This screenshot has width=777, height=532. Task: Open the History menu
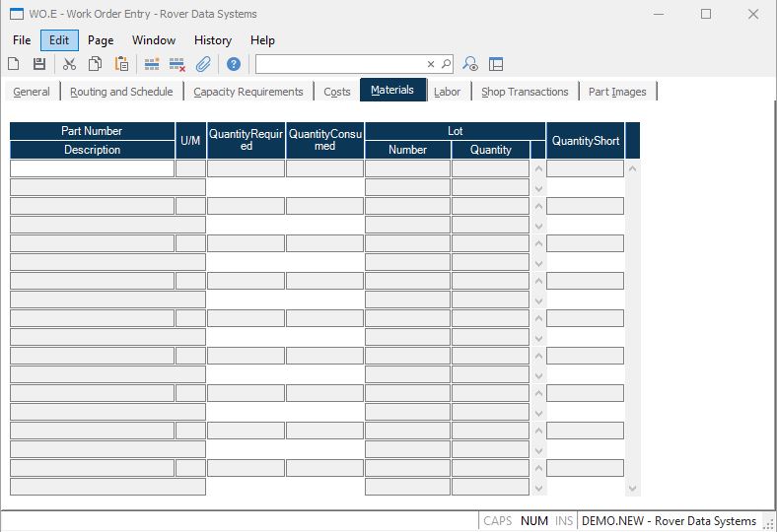pos(212,40)
